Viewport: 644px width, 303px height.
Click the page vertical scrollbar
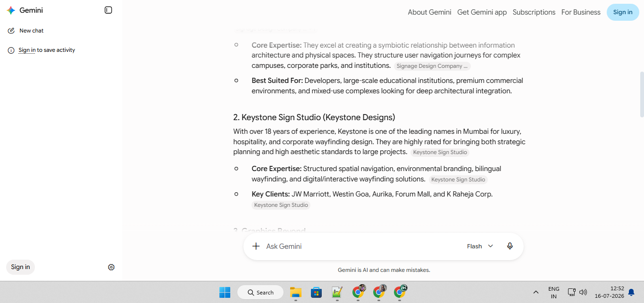642,94
